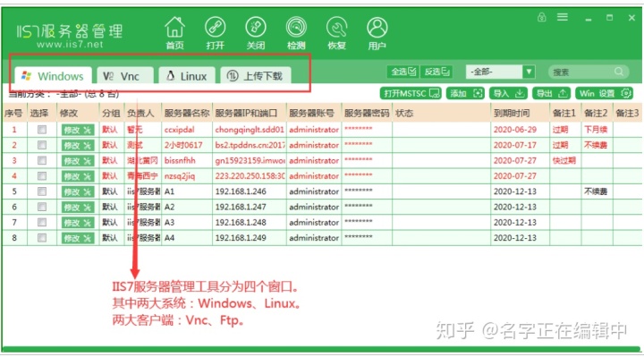Select the bs2.tpddns.cn address cell
The width and height of the screenshot is (644, 357).
click(x=250, y=145)
